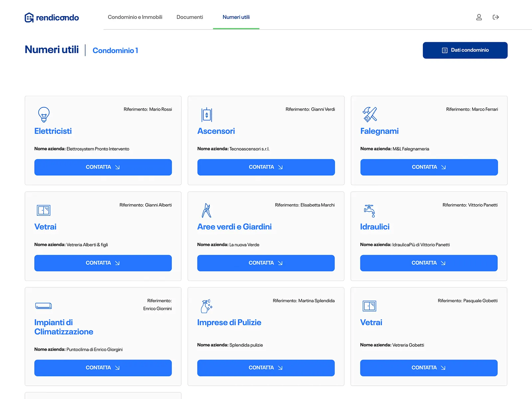This screenshot has width=532, height=399.
Task: Click the Numeri utili page heading
Action: [x=52, y=50]
